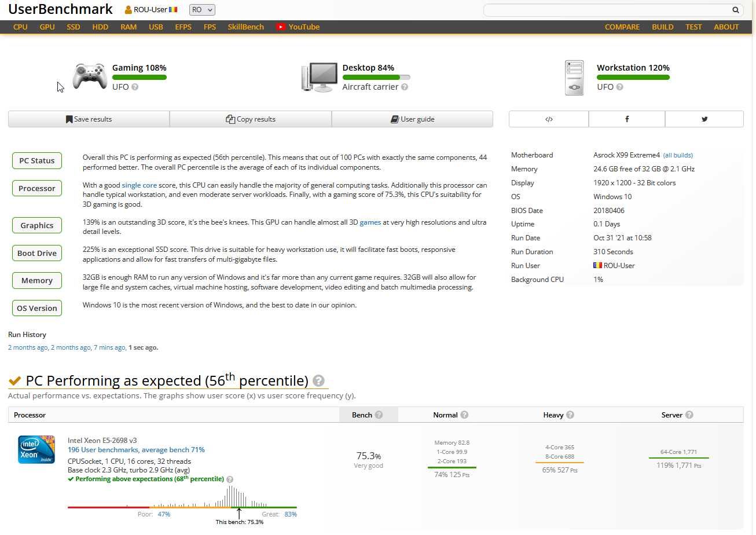Screen dimensions: 756x535
Task: Click the Intel Xeon inside logo
Action: click(36, 449)
